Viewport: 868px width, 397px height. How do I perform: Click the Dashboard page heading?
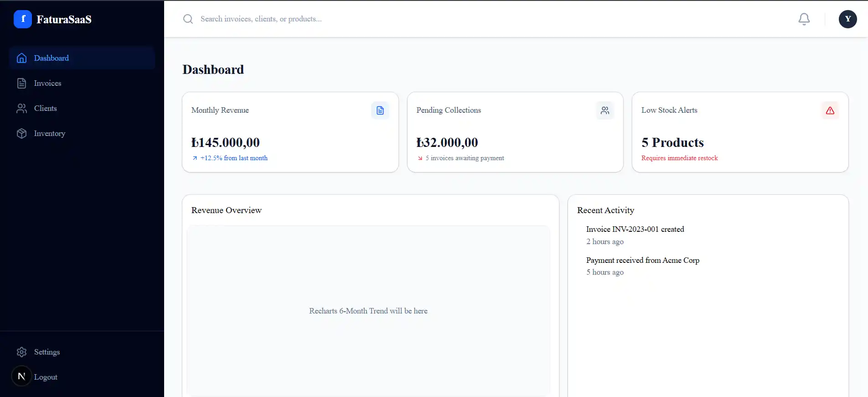click(x=213, y=69)
